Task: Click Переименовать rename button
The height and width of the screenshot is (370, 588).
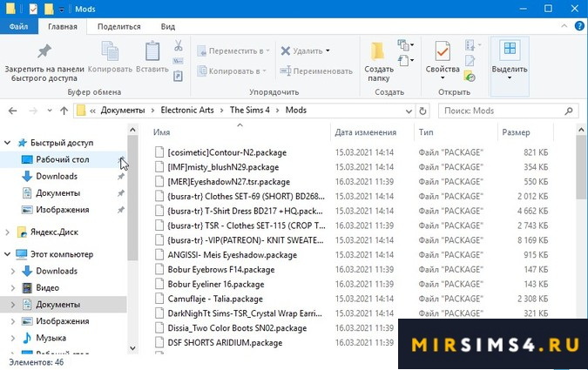Action: coord(316,71)
